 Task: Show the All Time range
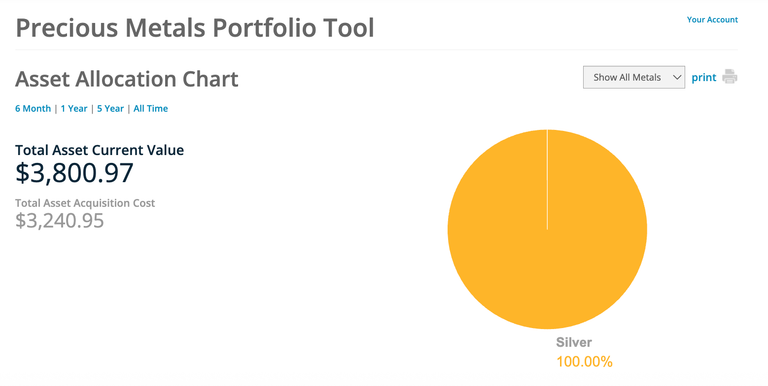tap(150, 109)
